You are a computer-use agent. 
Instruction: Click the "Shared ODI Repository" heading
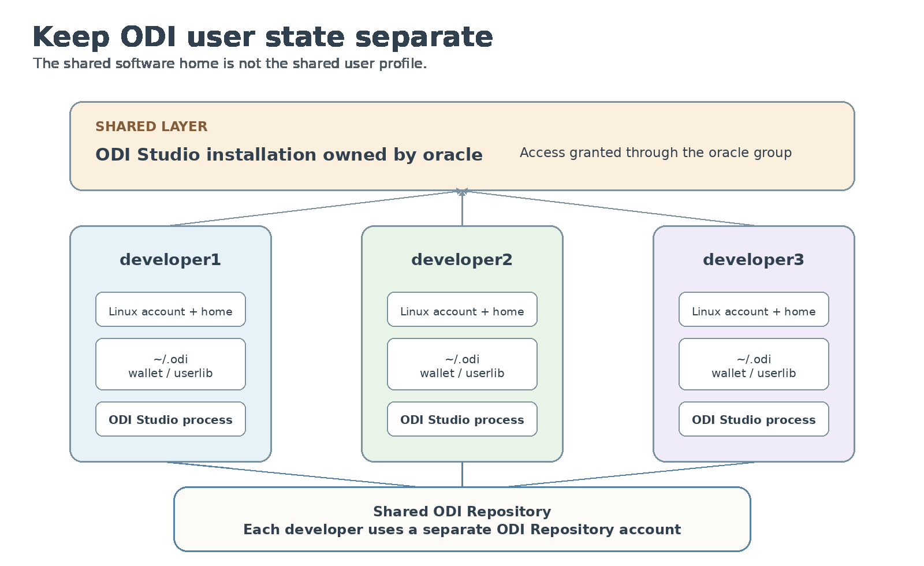462,512
